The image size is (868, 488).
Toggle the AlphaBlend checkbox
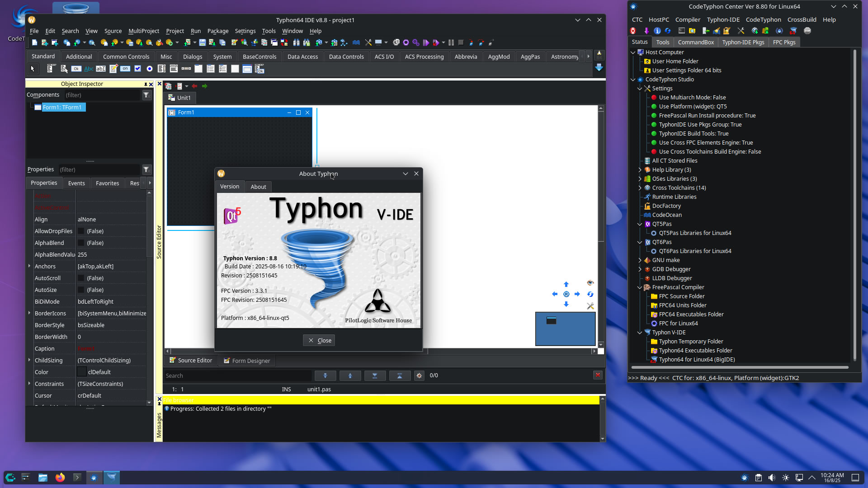81,243
